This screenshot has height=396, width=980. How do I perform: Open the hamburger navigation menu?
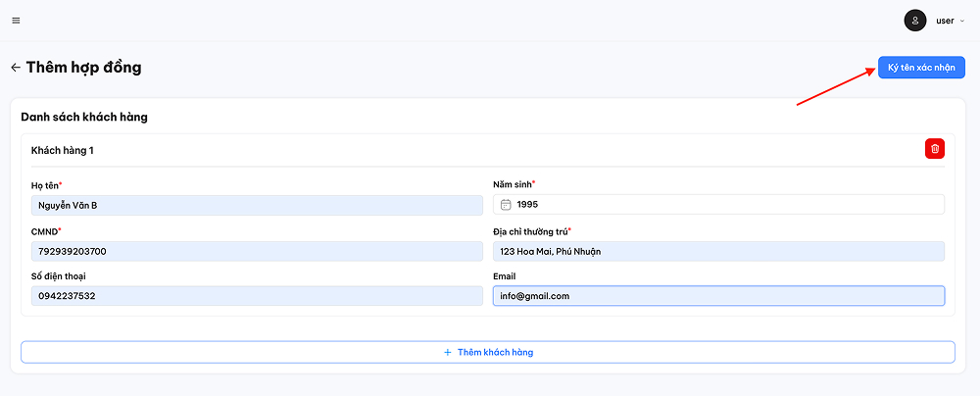(x=16, y=21)
